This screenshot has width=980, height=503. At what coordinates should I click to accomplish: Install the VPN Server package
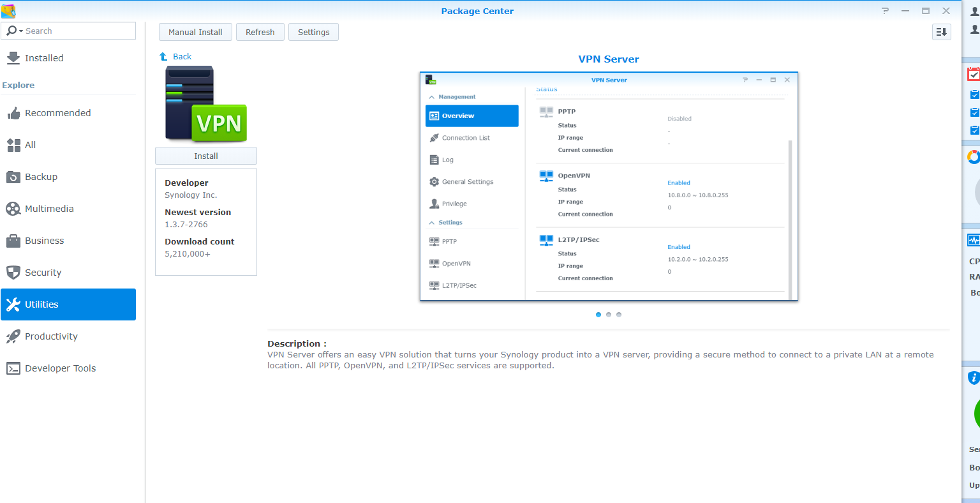click(206, 156)
